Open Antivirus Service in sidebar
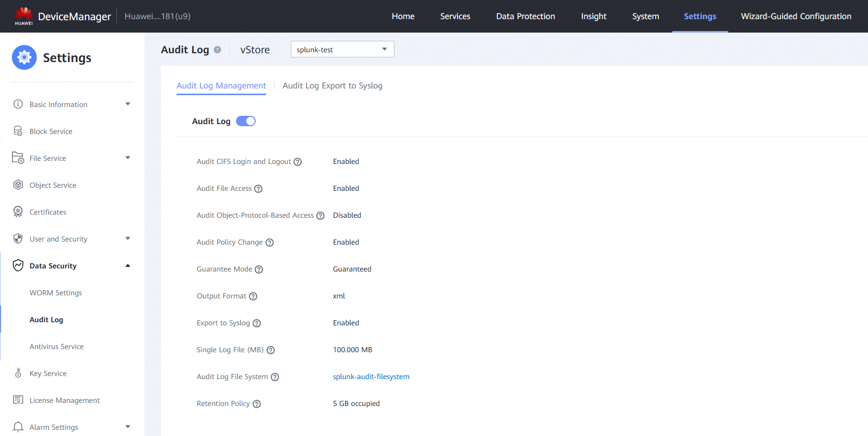Viewport: 868px width, 436px height. 56,347
